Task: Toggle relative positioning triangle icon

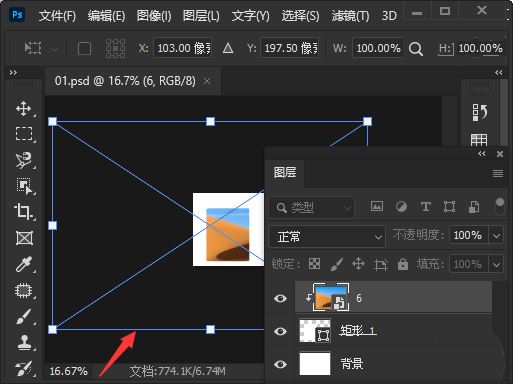Action: (228, 49)
